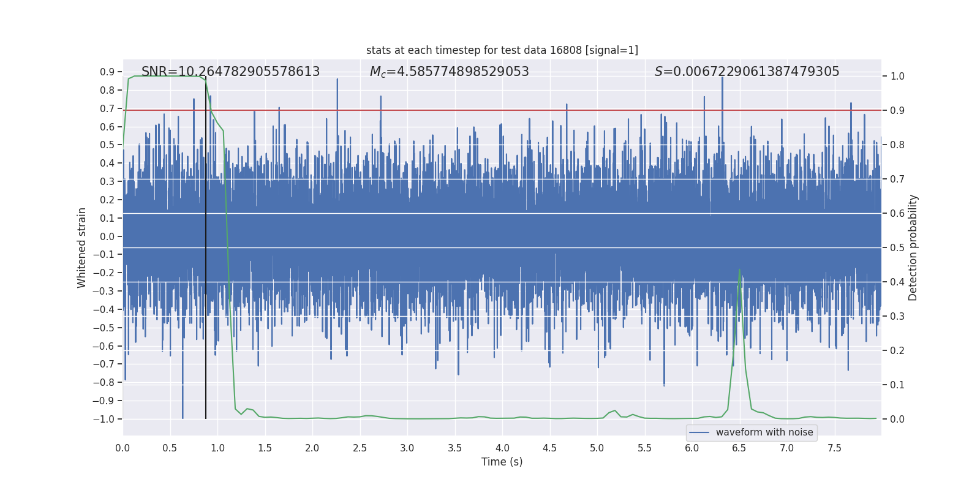This screenshot has height=490, width=980.
Task: Click the SNR value annotation
Action: (x=231, y=72)
